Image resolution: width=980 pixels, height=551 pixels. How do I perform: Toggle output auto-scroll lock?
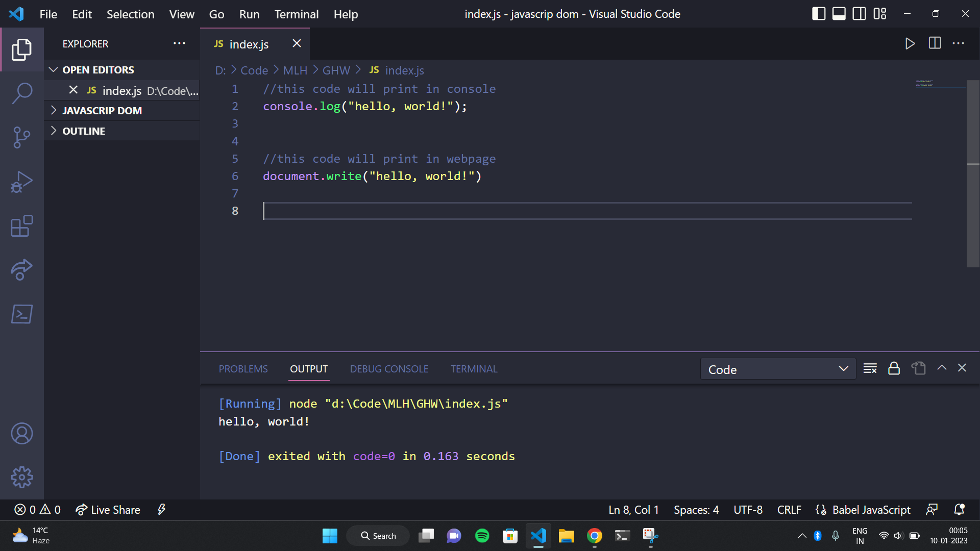tap(894, 368)
